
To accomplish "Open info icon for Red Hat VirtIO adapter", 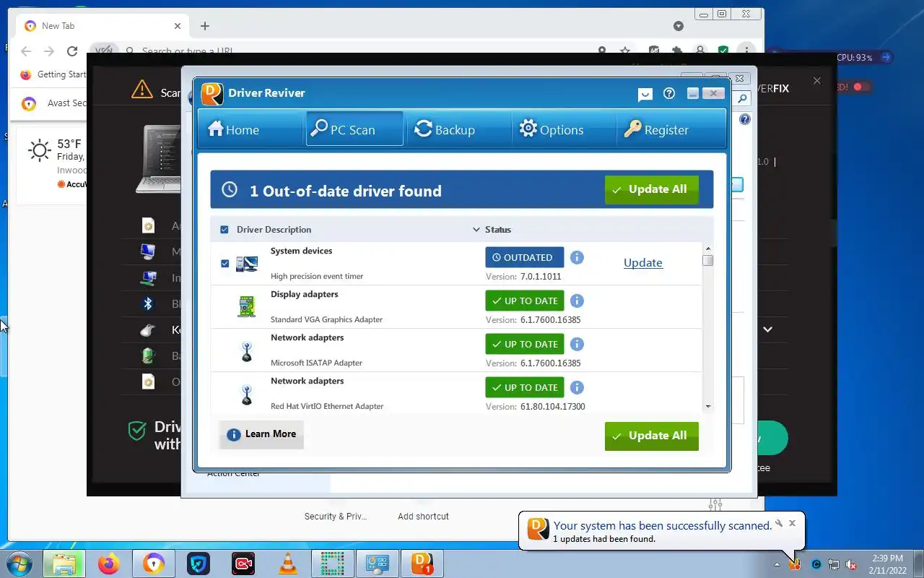I will (x=577, y=387).
